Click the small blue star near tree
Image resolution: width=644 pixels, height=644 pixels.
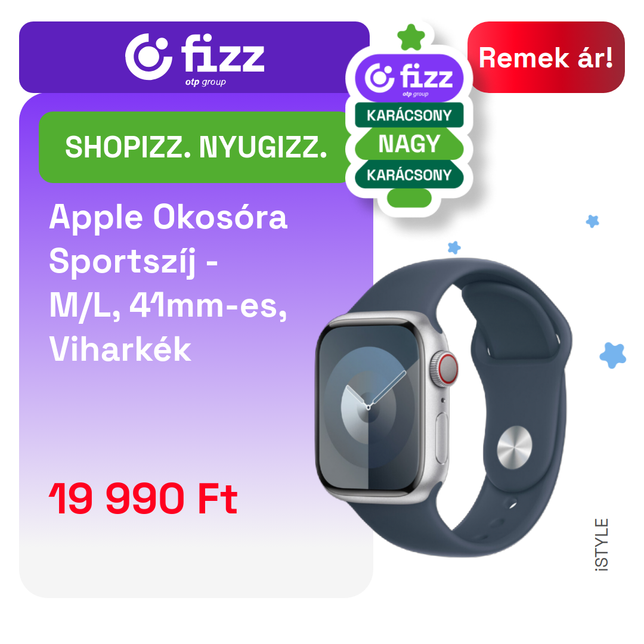click(454, 247)
